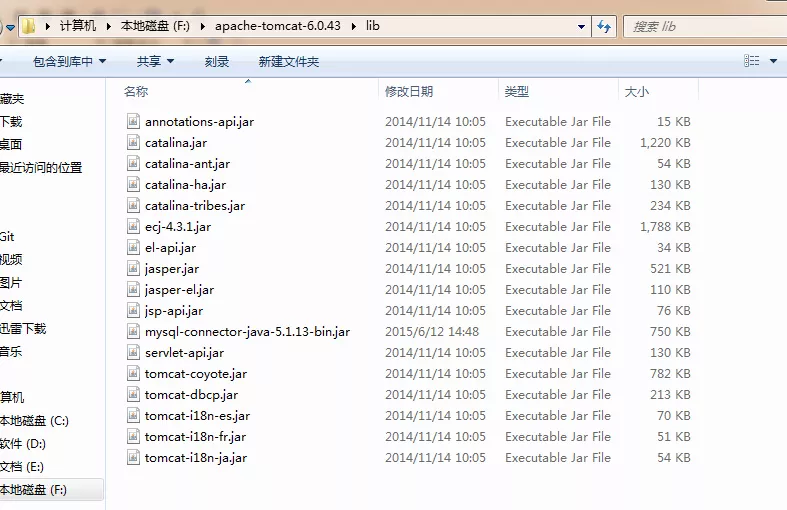Click the ecj-4.3.1.jar file icon
The height and width of the screenshot is (510, 787).
tap(134, 226)
